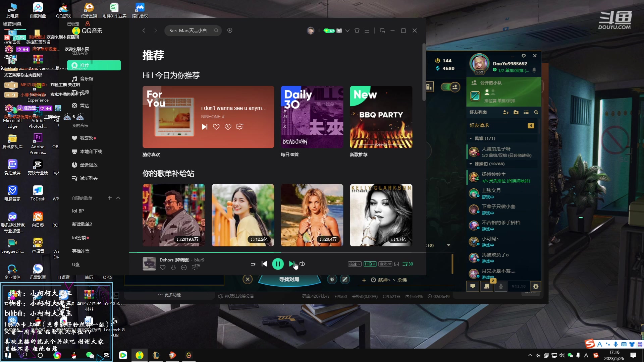
Task: Toggle League notifications bell icon
Action: [534, 70]
